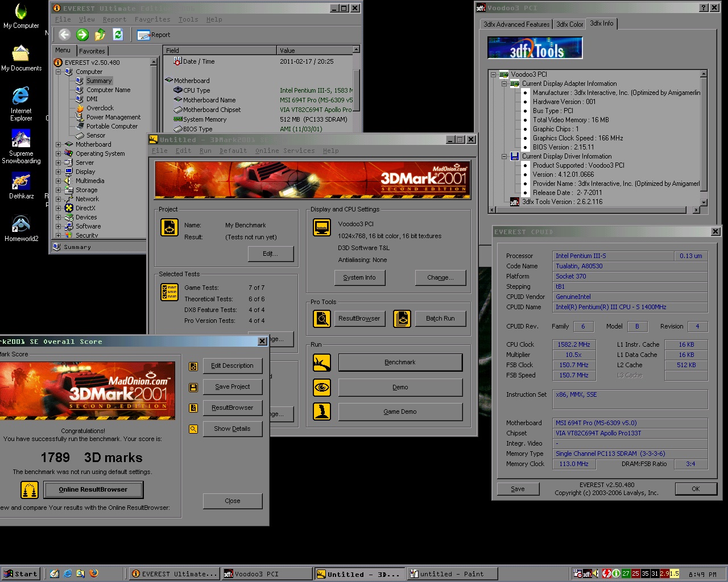Open the 3DMark Online Services menu
Viewport: 728px width, 582px height.
(284, 151)
